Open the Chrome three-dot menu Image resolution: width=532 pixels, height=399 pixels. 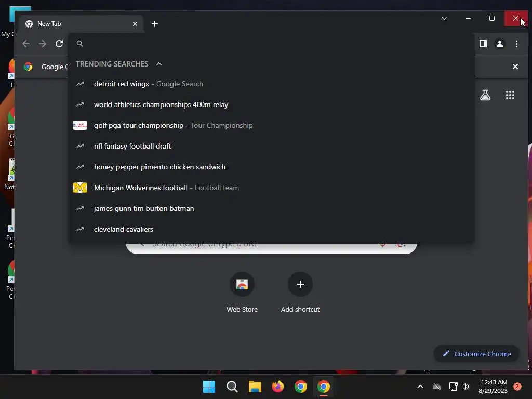(517, 44)
